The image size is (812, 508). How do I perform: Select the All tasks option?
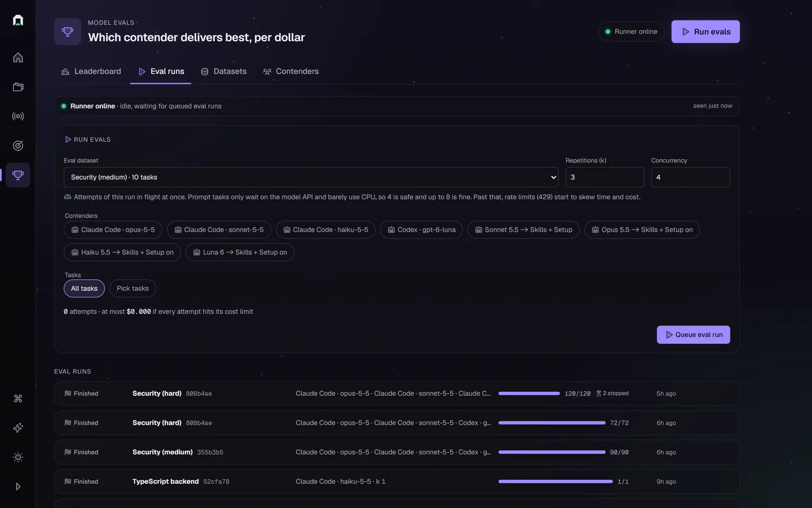[x=84, y=288]
